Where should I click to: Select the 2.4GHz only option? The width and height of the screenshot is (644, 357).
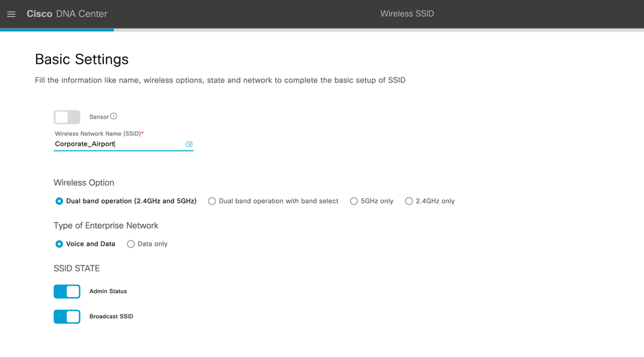[x=409, y=201]
